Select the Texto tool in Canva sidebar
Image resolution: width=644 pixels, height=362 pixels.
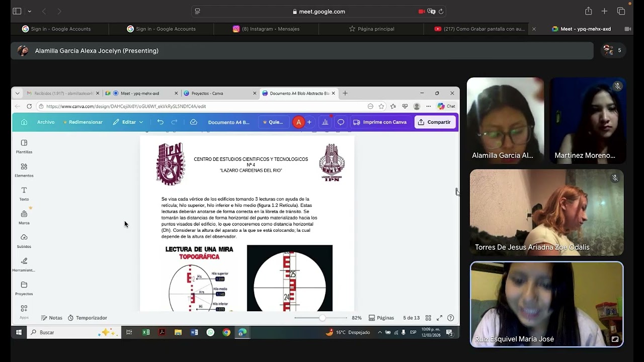[24, 194]
